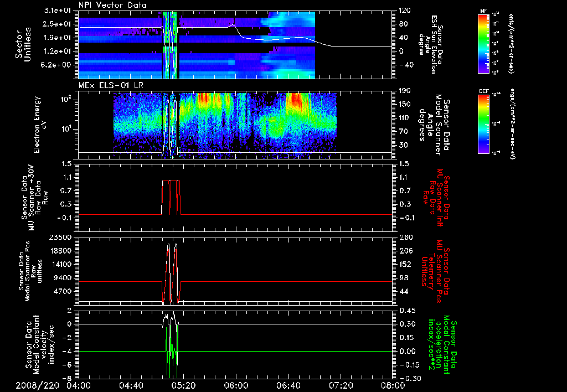
Task: Click the green acceleration spikes in bottom panel
Action: pos(172,351)
